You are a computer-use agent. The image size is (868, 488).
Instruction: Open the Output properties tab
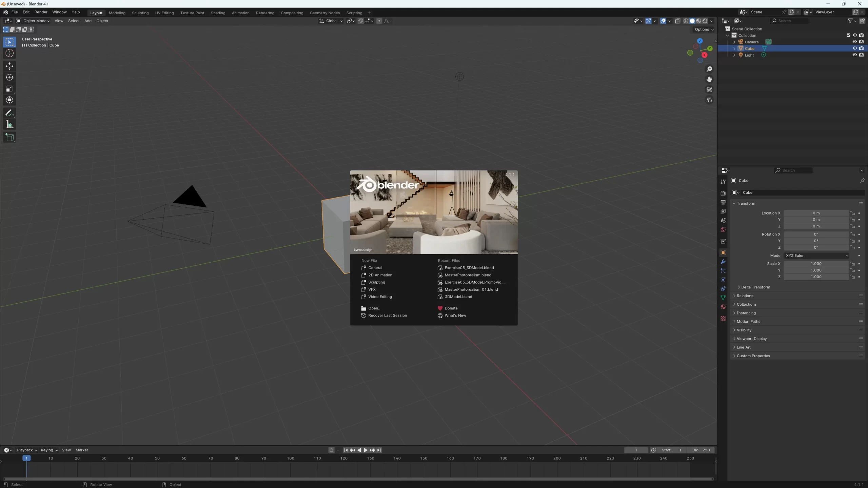[x=723, y=202]
